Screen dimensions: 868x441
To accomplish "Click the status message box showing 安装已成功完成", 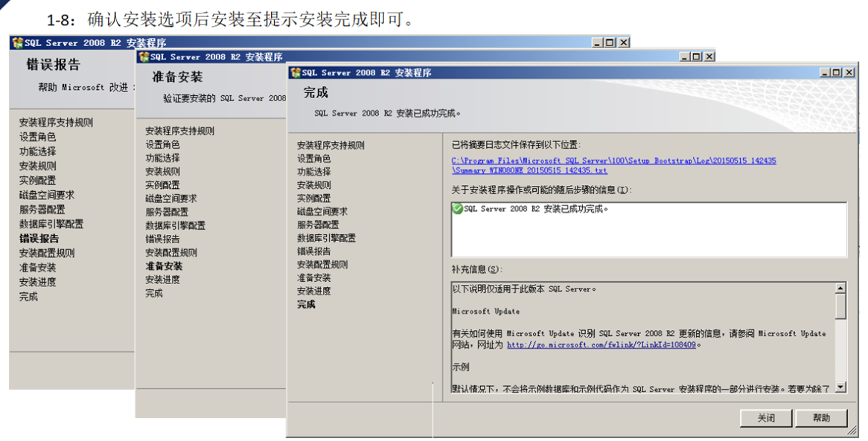I will (649, 229).
